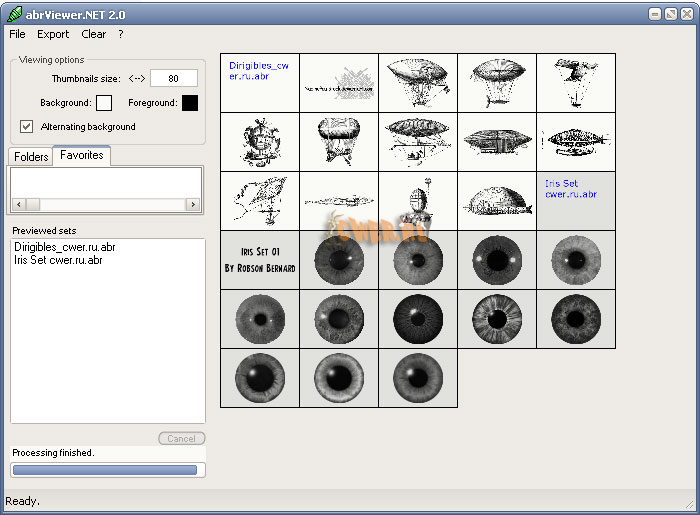Open the File menu
The image size is (700, 515).
pos(17,34)
